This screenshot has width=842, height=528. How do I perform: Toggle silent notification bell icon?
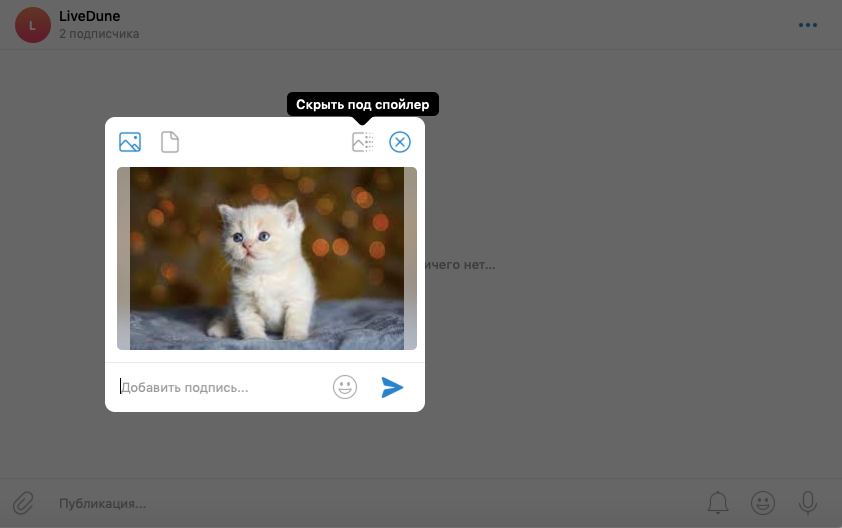tap(718, 503)
